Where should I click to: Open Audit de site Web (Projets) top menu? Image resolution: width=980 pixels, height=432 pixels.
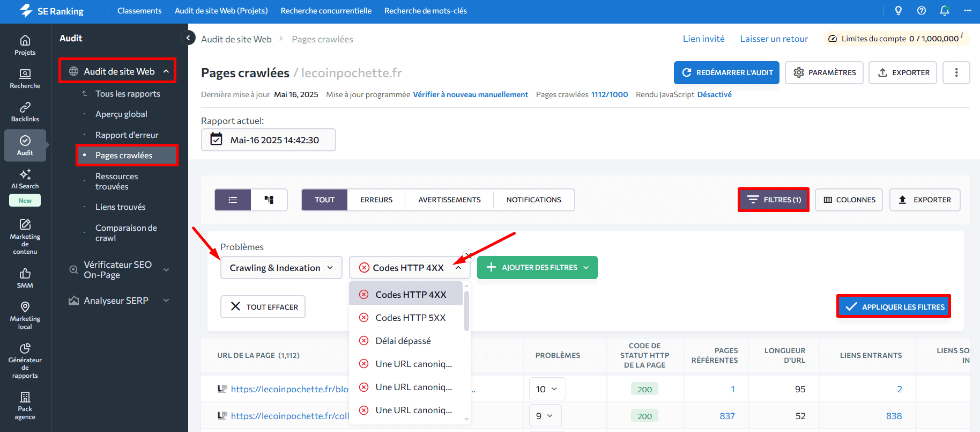pos(221,11)
